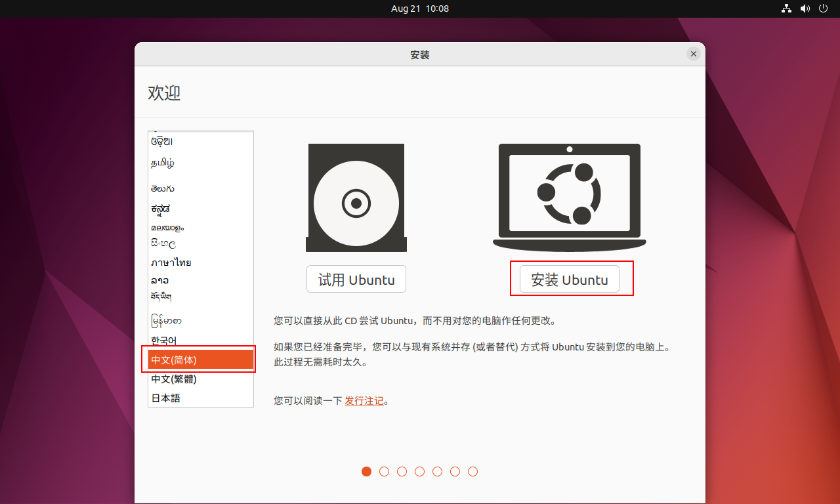Click the close icon on the installer title bar
840x504 pixels.
(693, 54)
